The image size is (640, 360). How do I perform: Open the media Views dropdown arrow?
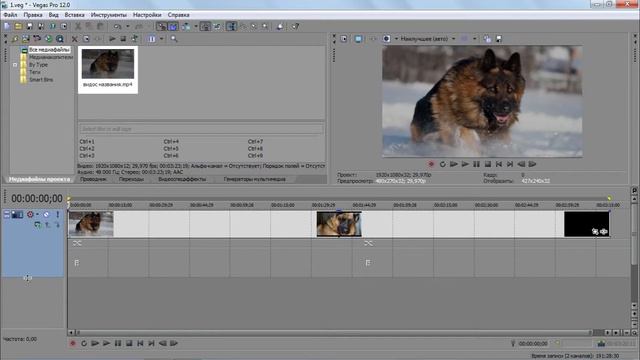tap(162, 39)
